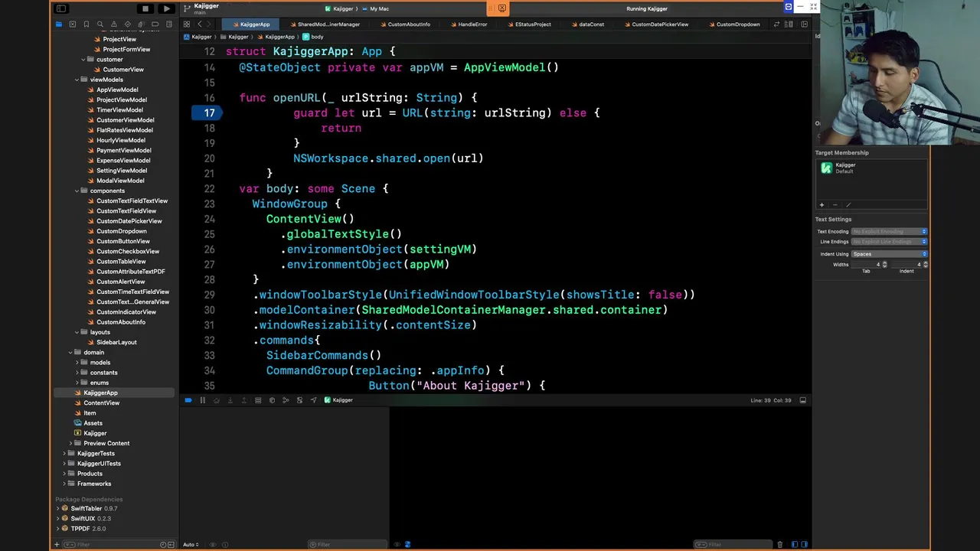Open the Indent Using Spaces dropdown
The width and height of the screenshot is (980, 551).
[890, 254]
